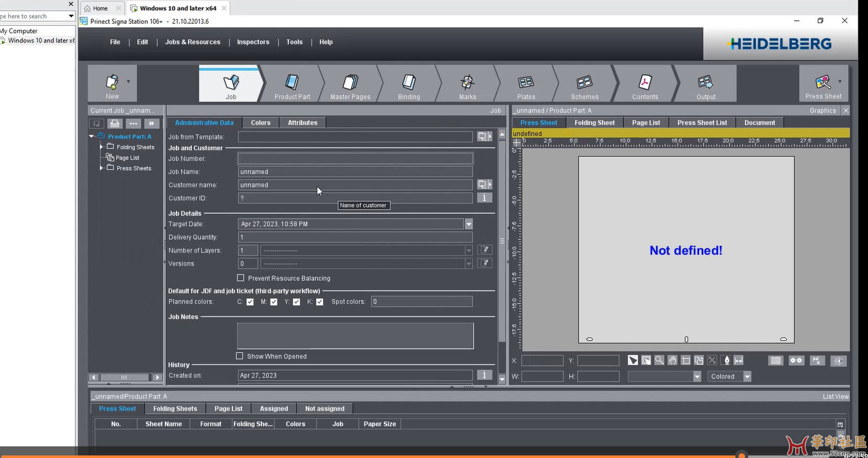Open the Versions dropdown
Viewport: 868px width, 458px height.
click(469, 263)
